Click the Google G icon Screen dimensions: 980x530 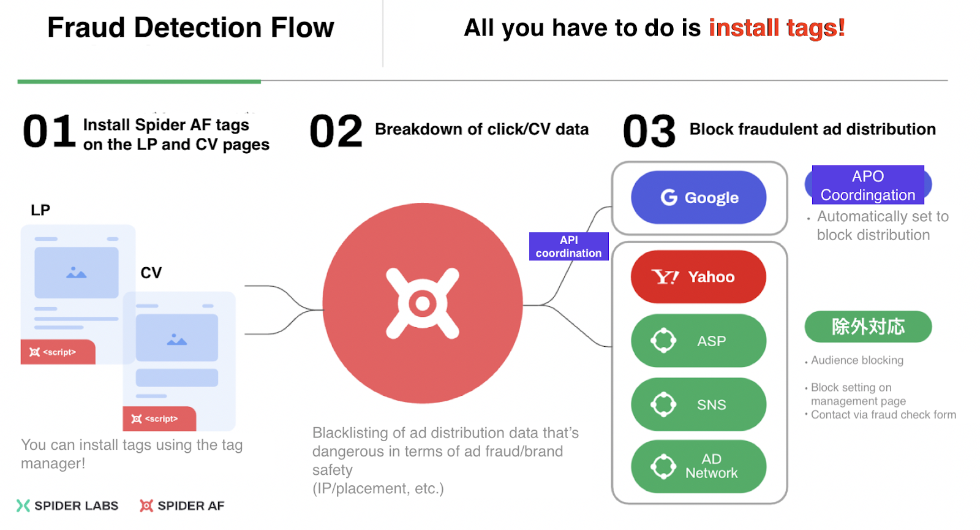pyautogui.click(x=669, y=197)
